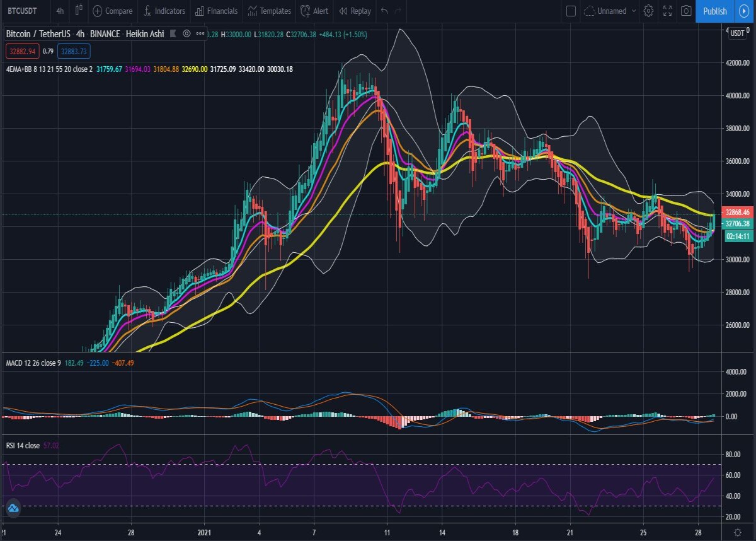Click the red price label 32868.46
The width and height of the screenshot is (756, 541).
[738, 212]
